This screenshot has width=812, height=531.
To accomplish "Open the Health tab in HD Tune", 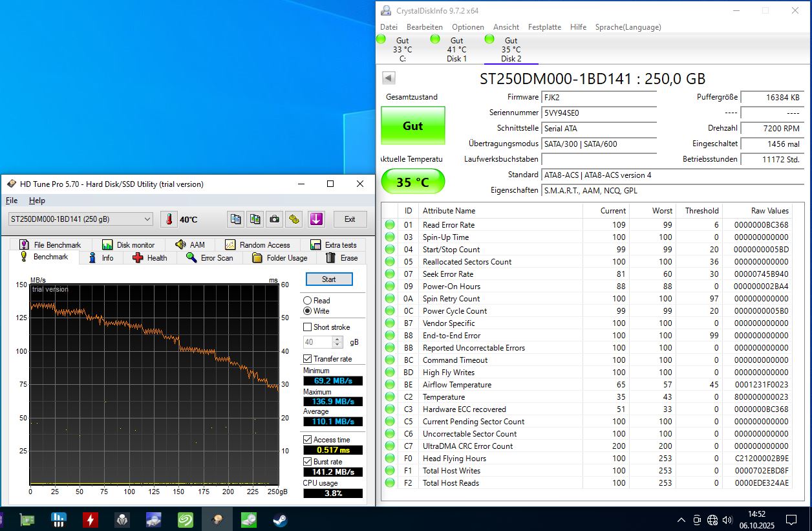I will (x=149, y=257).
